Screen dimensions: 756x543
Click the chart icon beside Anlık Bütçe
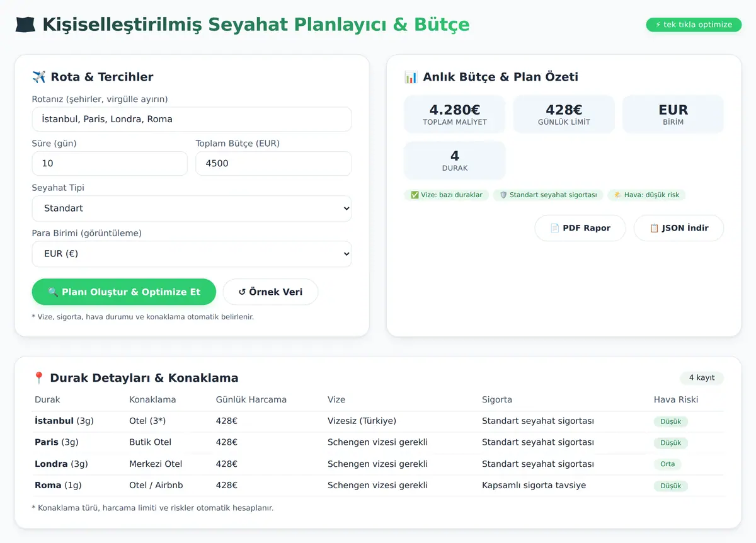pos(411,77)
